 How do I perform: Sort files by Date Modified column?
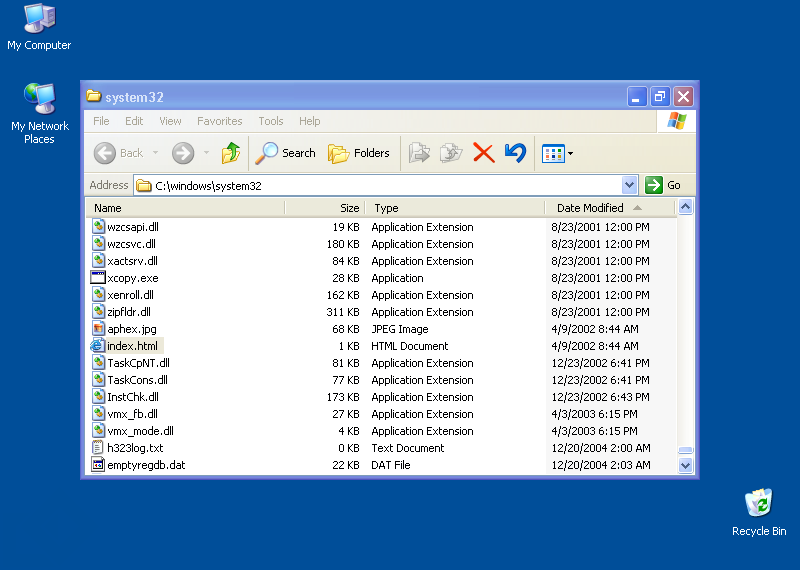tap(590, 208)
